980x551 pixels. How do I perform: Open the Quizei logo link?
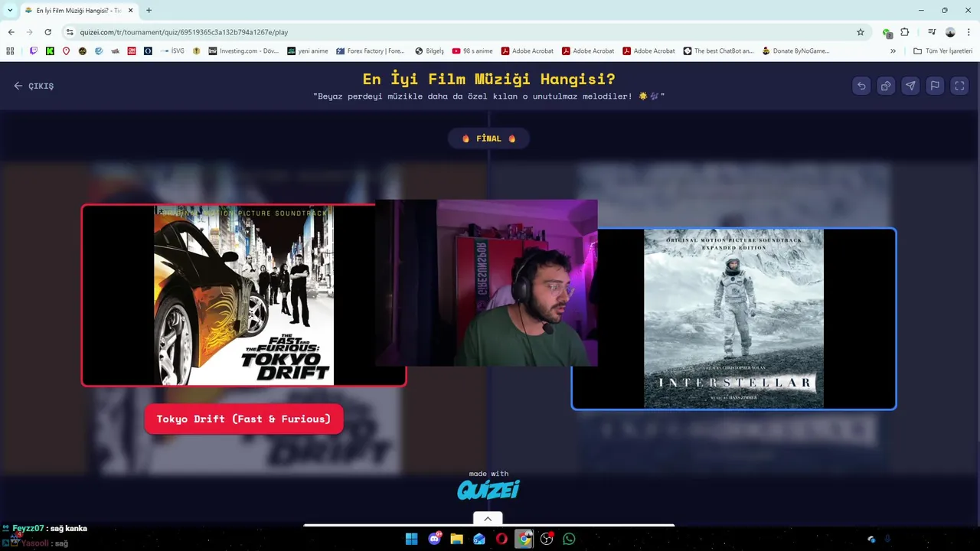(488, 489)
